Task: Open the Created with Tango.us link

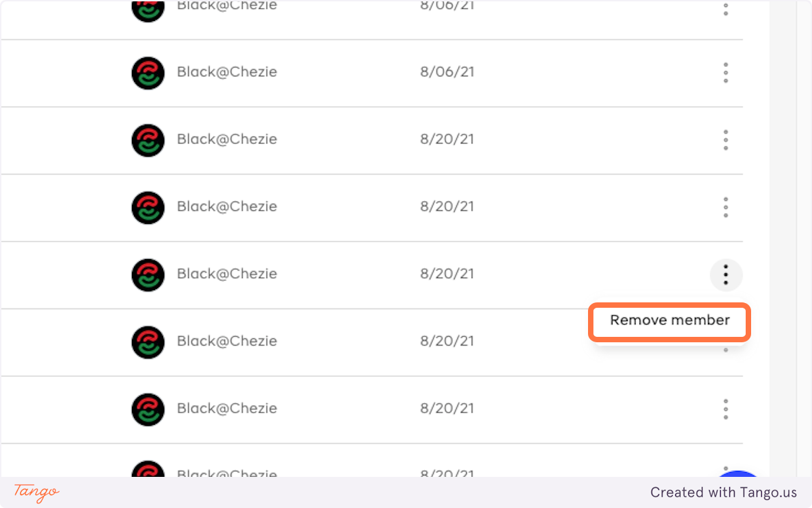Action: tap(723, 492)
